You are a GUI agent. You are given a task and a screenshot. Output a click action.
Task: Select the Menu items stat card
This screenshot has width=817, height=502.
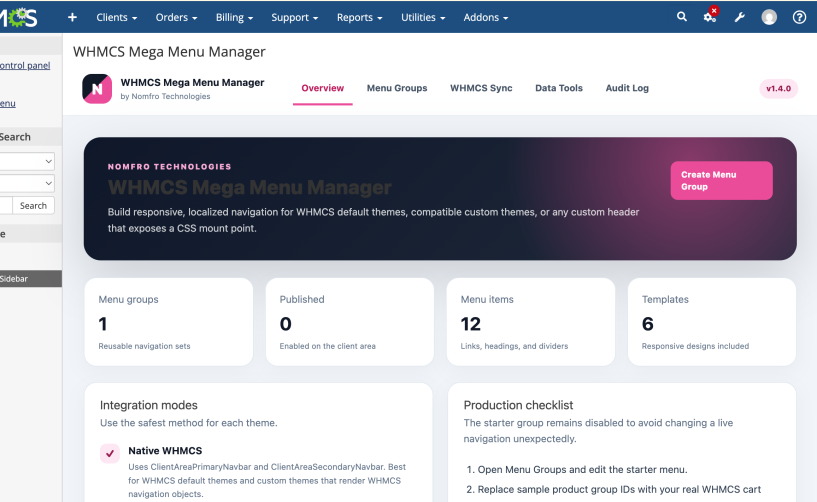(530, 322)
